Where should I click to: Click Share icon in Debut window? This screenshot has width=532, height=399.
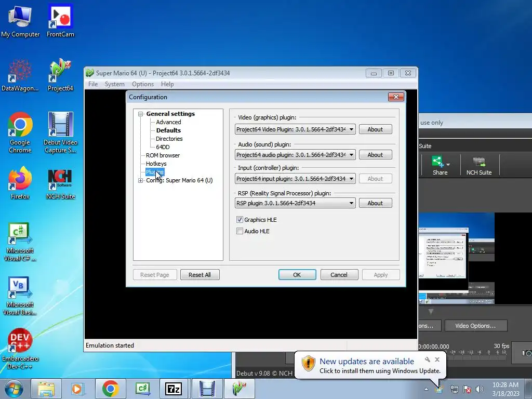440,166
